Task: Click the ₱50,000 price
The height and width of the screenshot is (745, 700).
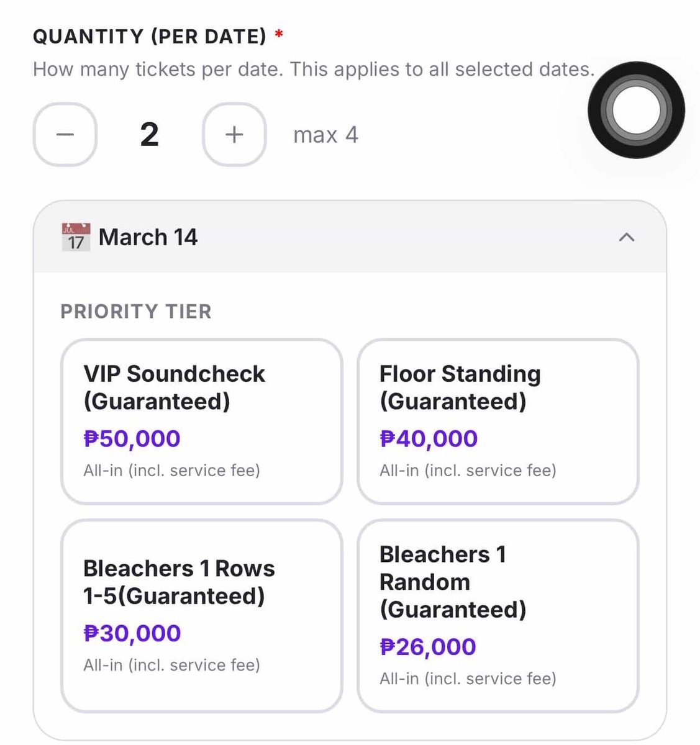Action: coord(132,439)
